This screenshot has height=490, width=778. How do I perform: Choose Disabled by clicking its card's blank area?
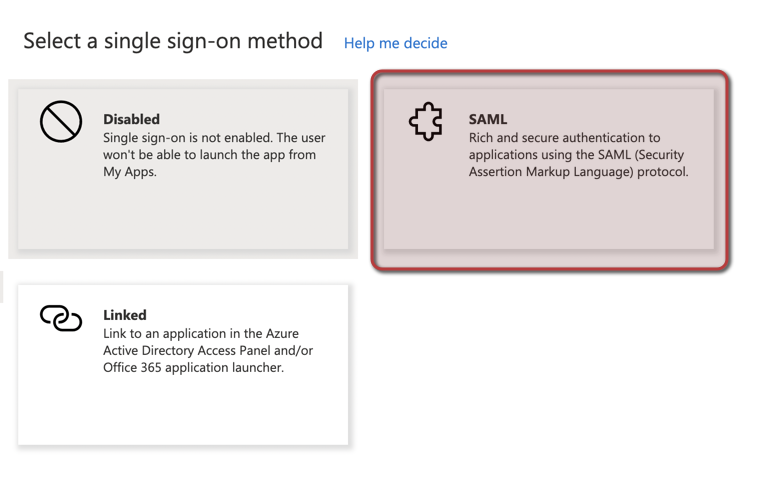point(183,216)
